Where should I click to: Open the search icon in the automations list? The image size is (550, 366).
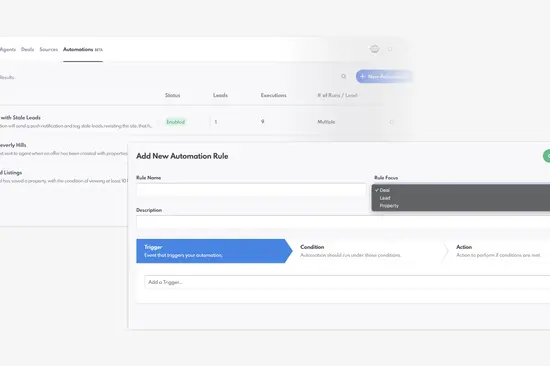click(343, 76)
